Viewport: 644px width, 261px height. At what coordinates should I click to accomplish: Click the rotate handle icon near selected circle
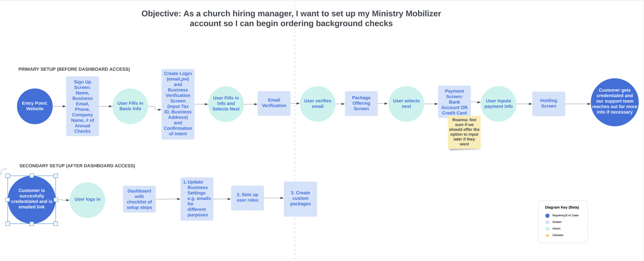[3, 171]
